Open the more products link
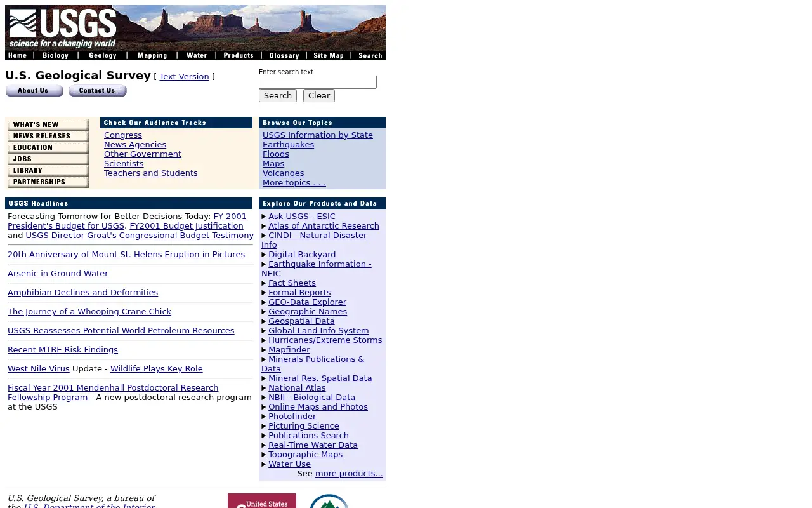Viewport: 812px width, 508px height. point(349,474)
